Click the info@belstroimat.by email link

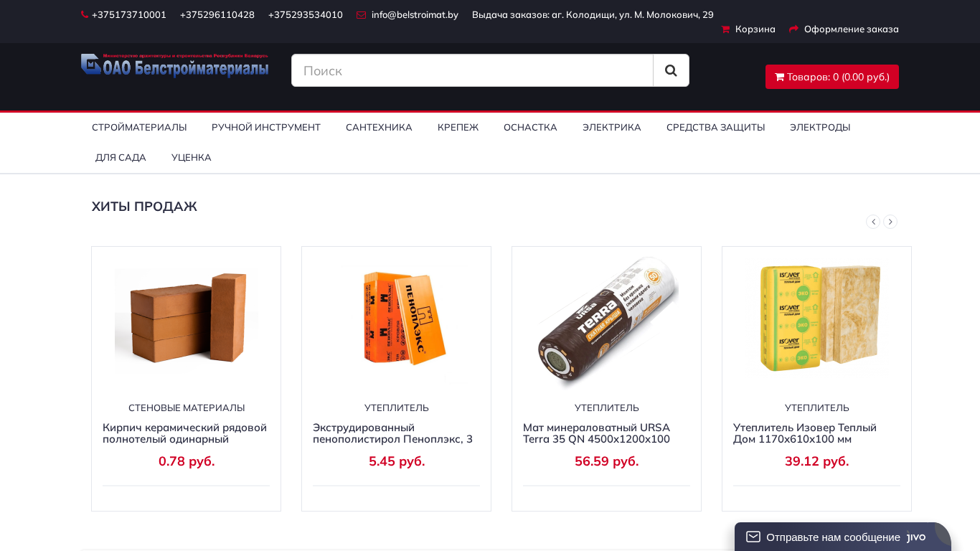[x=415, y=15]
